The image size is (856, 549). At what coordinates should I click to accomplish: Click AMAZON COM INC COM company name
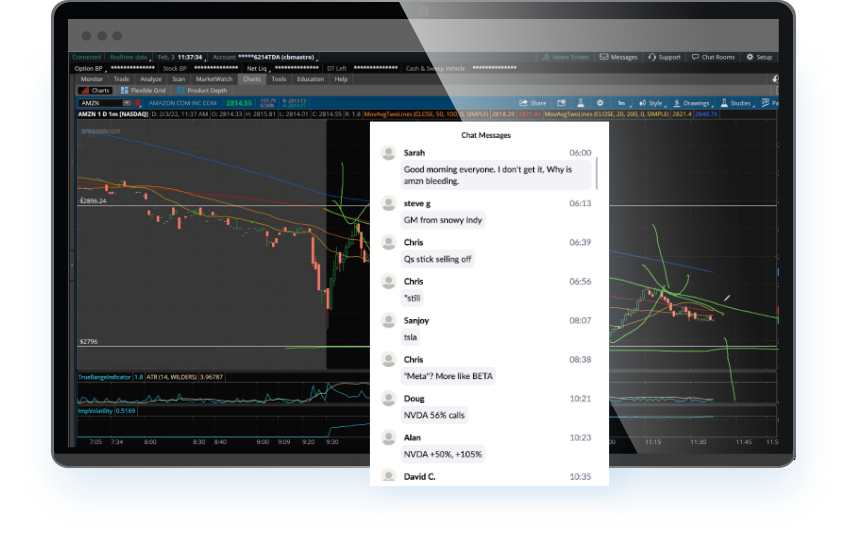[x=182, y=103]
